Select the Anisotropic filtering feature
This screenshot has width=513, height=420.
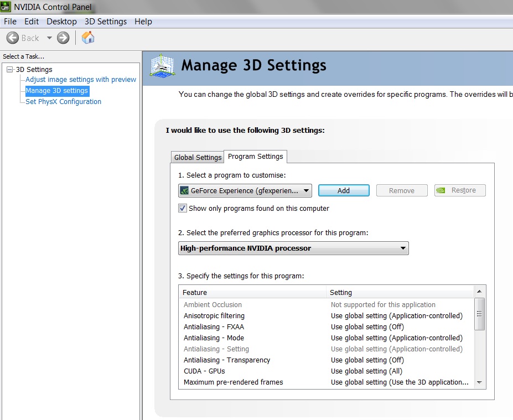(x=214, y=316)
